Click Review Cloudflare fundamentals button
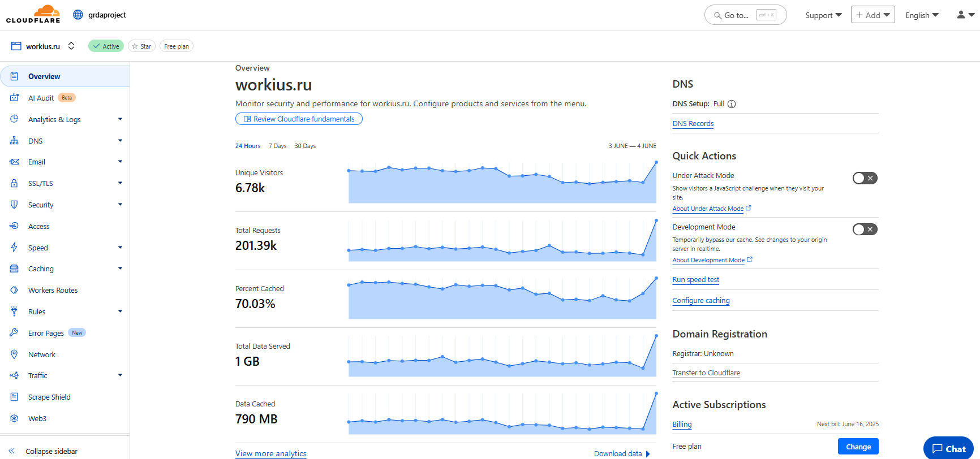980x459 pixels. [299, 119]
